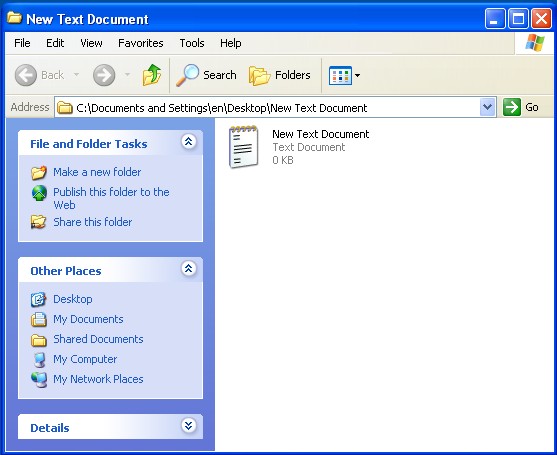Toggle the Folders pane button
Viewport: 557px width, 455px height.
click(x=280, y=75)
